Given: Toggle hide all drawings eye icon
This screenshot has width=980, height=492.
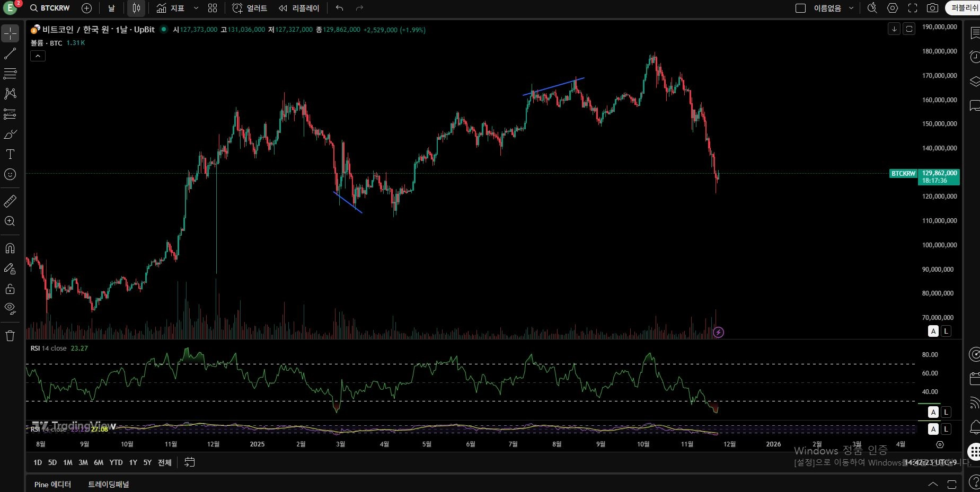Looking at the screenshot, I should (x=10, y=308).
